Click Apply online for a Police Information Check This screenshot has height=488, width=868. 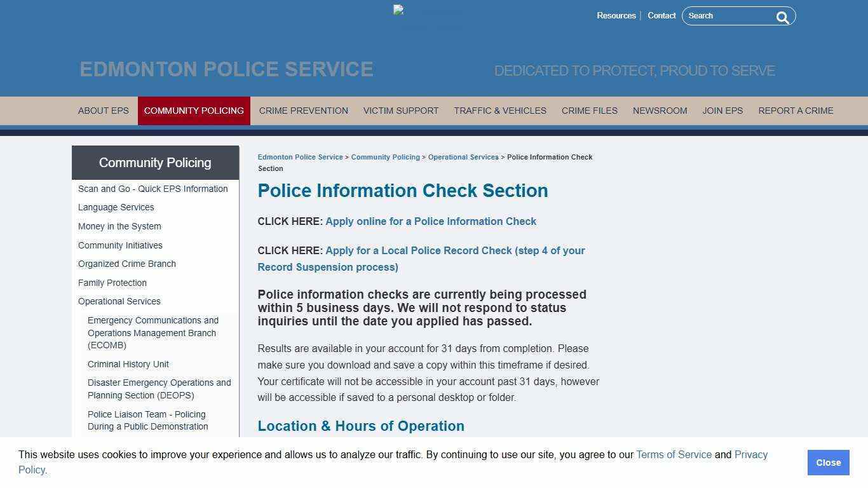431,221
